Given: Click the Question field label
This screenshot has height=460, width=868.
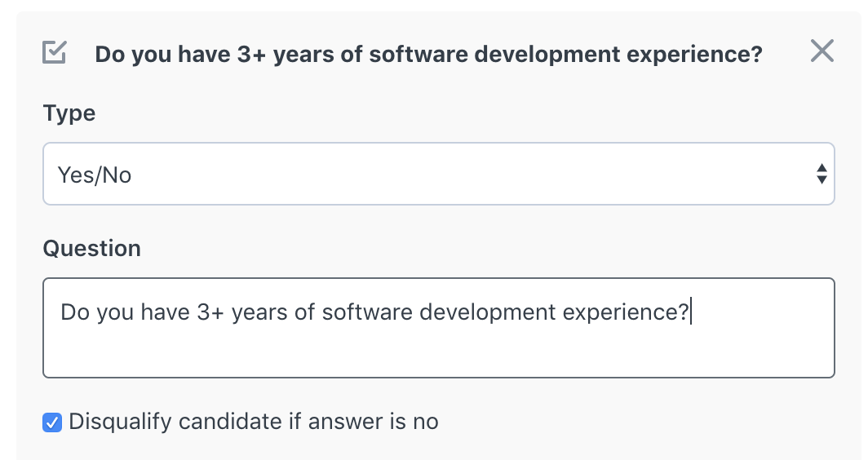Looking at the screenshot, I should point(92,249).
